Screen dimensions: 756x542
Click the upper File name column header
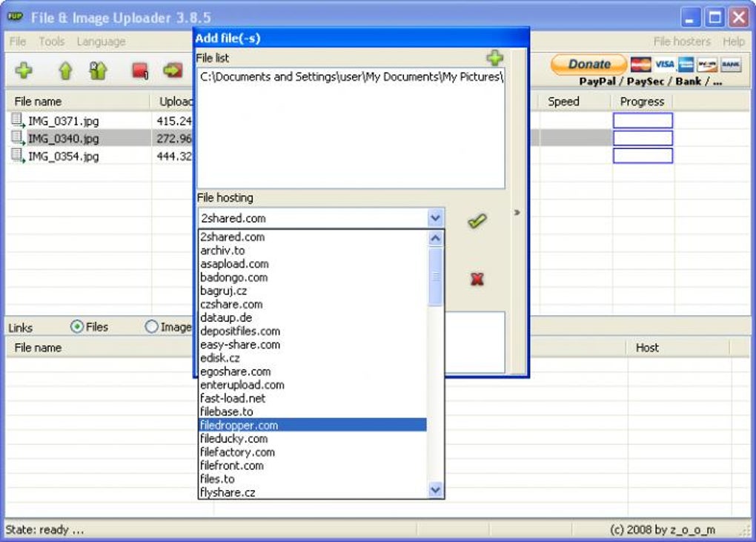[79, 102]
